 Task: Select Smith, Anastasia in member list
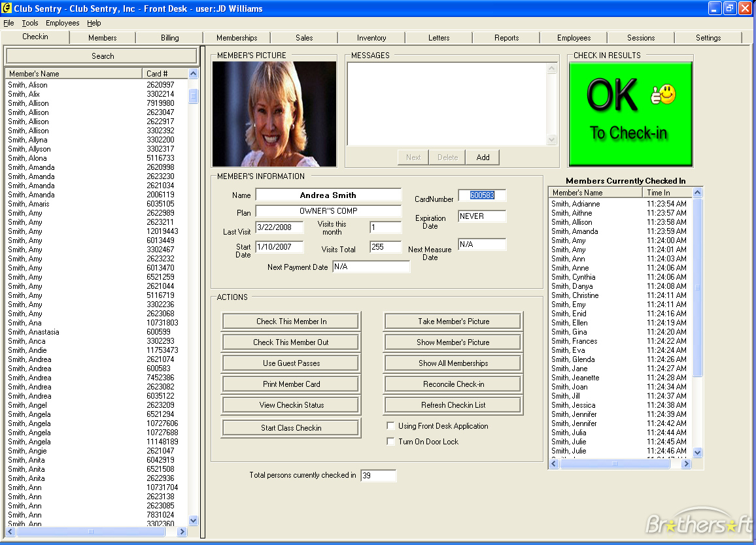(x=96, y=332)
